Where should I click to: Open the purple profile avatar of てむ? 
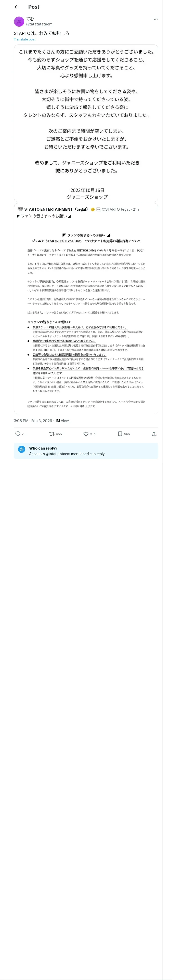pyautogui.click(x=19, y=22)
